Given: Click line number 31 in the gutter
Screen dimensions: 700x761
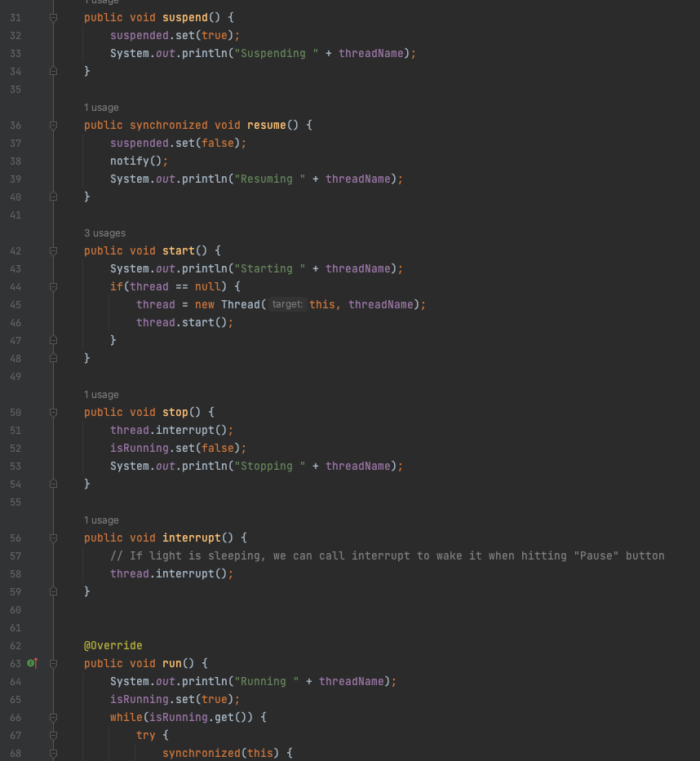Looking at the screenshot, I should click(16, 18).
